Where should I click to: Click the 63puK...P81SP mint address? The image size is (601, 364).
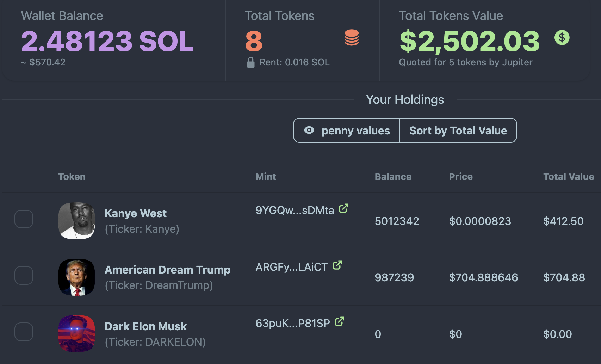click(292, 323)
